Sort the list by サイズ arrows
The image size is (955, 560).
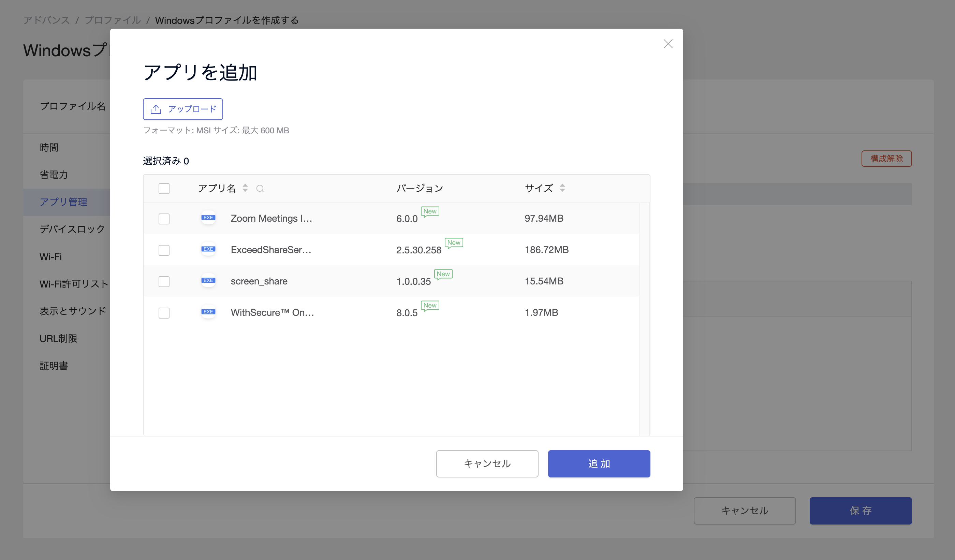562,188
